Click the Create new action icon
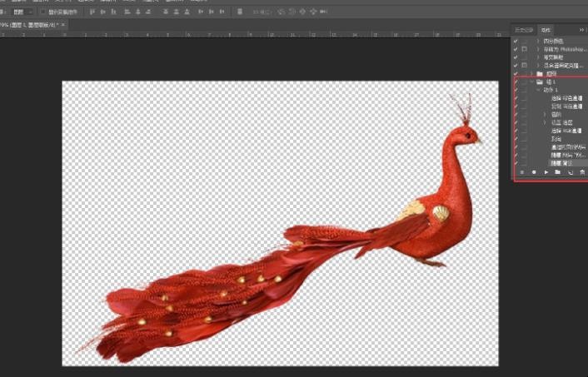This screenshot has height=377, width=588. [570, 172]
